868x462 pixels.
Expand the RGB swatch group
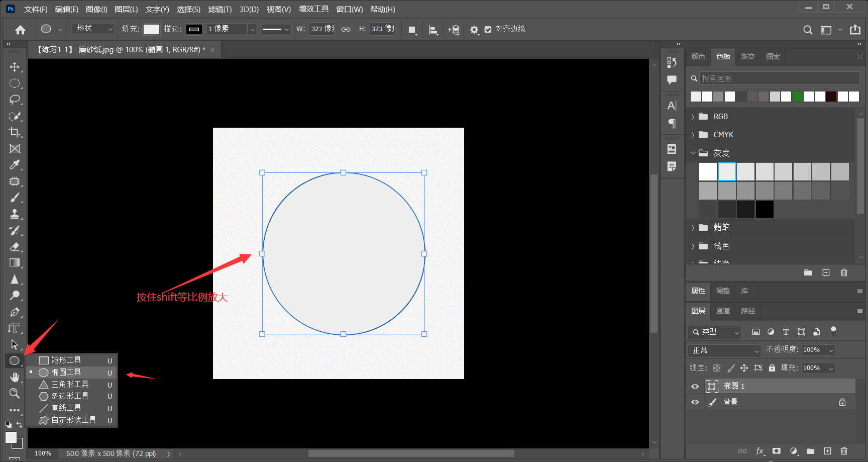point(693,117)
